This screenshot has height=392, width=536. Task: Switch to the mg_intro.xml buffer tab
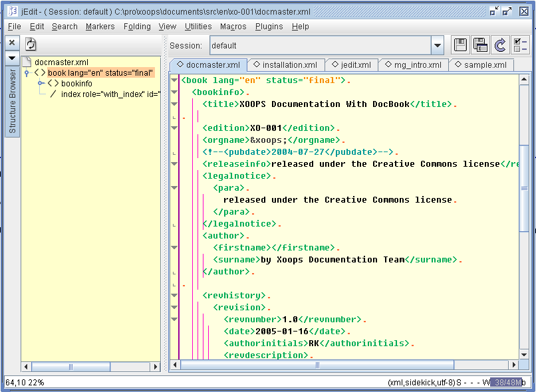[413, 64]
